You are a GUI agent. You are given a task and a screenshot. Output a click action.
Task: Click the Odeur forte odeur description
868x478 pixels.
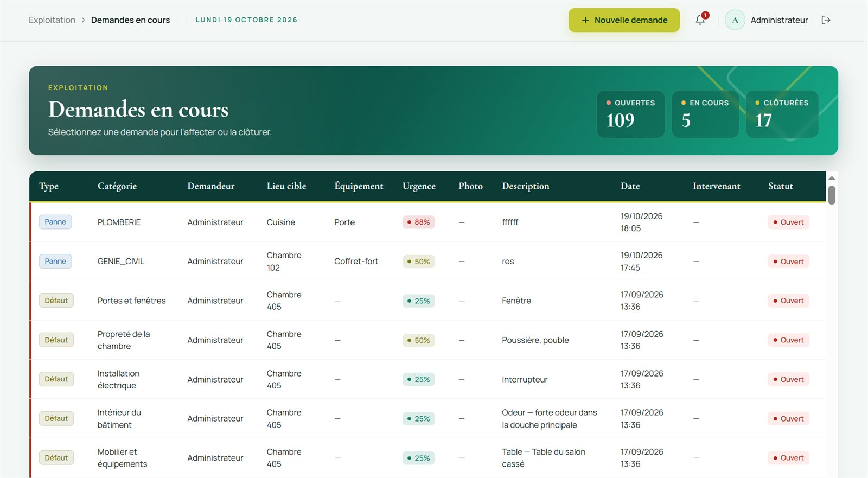pos(550,419)
